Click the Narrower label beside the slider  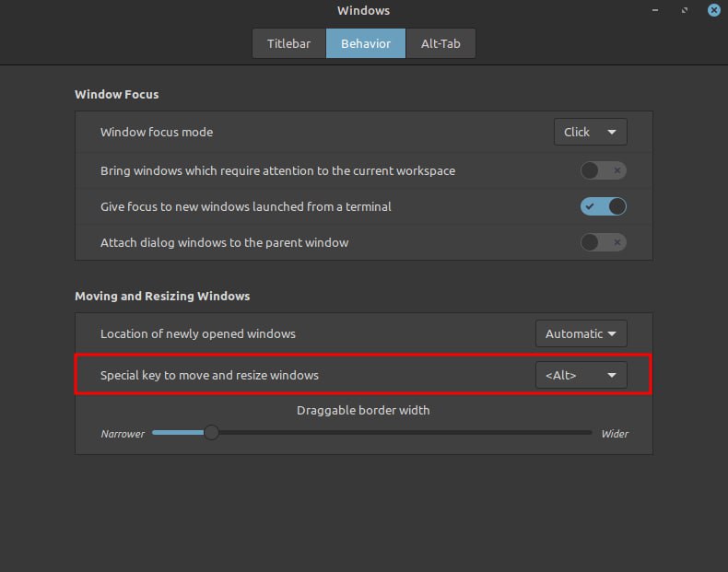coord(123,434)
